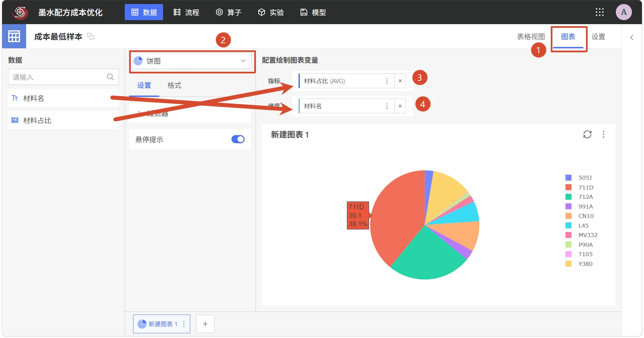Click the blue table dataset icon
The image size is (644, 338).
pyautogui.click(x=14, y=36)
